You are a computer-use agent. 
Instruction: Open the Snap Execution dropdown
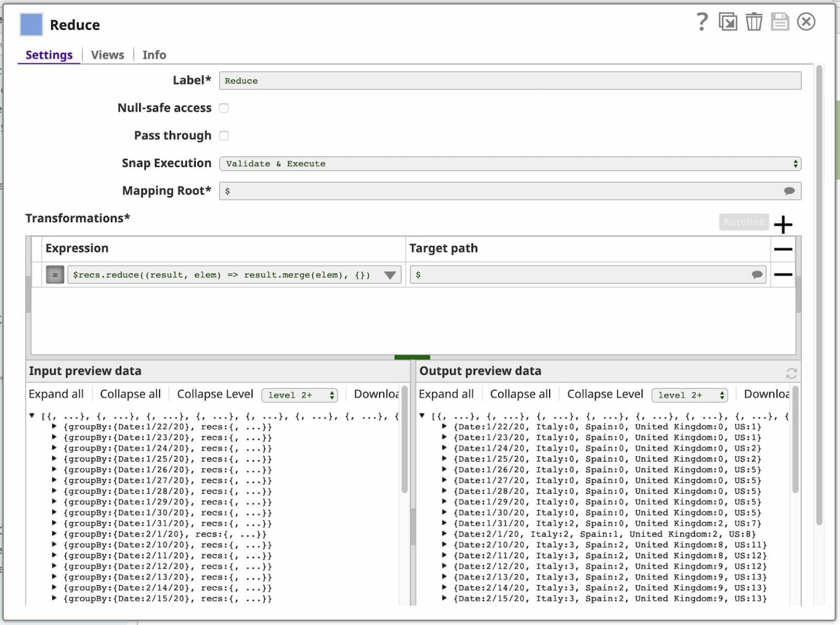click(796, 163)
